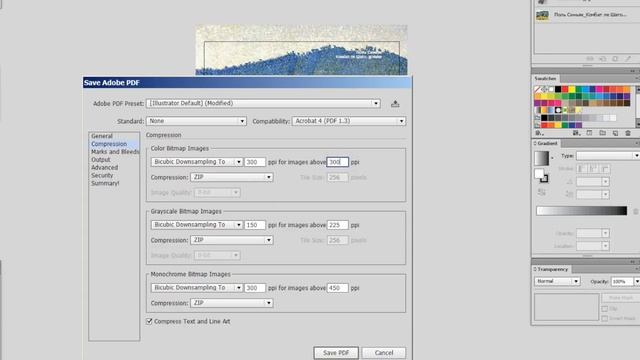Open the Marks and Bleeds section
Viewport: 640px width, 360px height.
[115, 152]
